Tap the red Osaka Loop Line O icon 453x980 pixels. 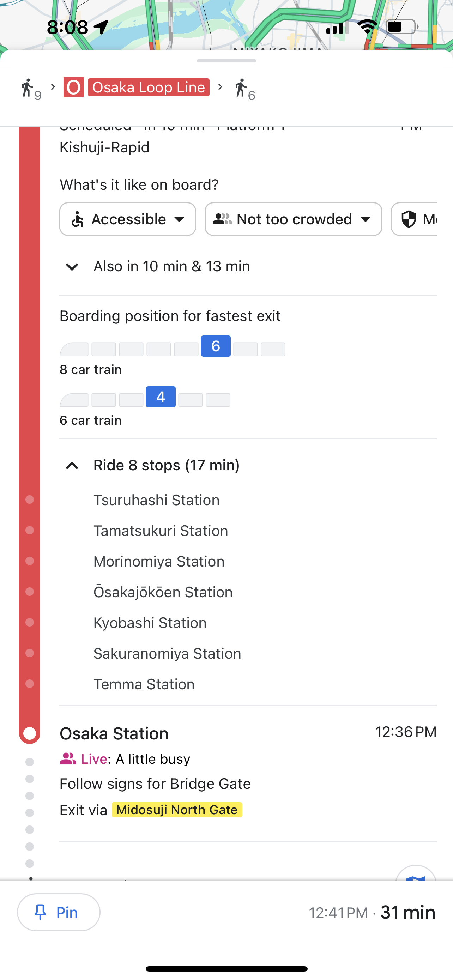coord(73,87)
